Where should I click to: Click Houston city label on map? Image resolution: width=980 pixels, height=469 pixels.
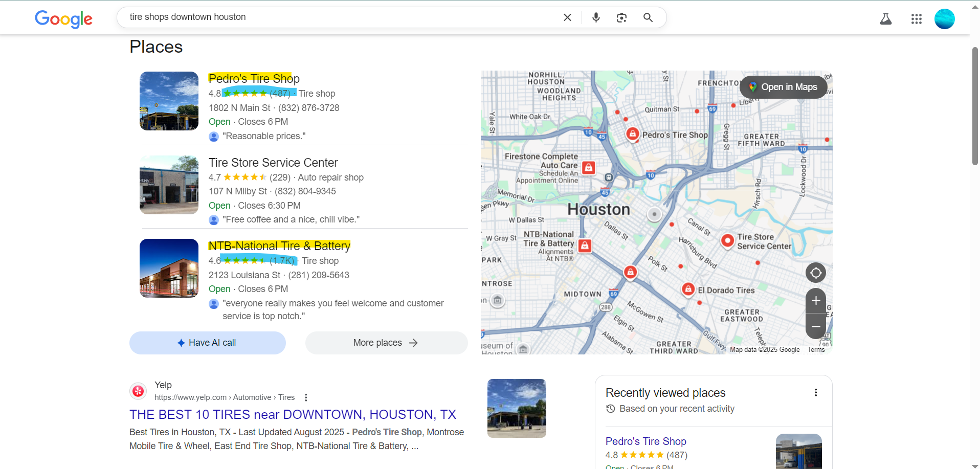[x=598, y=209]
